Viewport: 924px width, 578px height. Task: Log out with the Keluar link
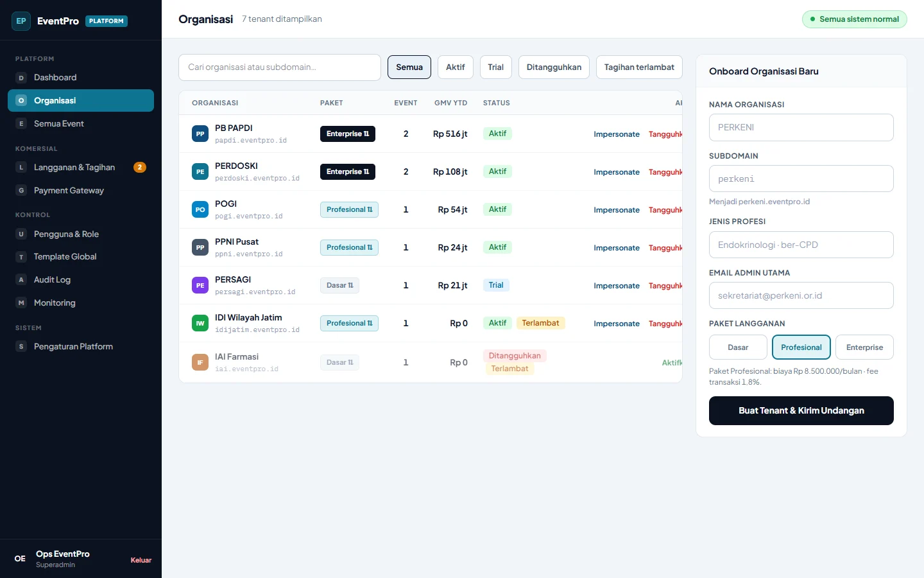tap(141, 560)
